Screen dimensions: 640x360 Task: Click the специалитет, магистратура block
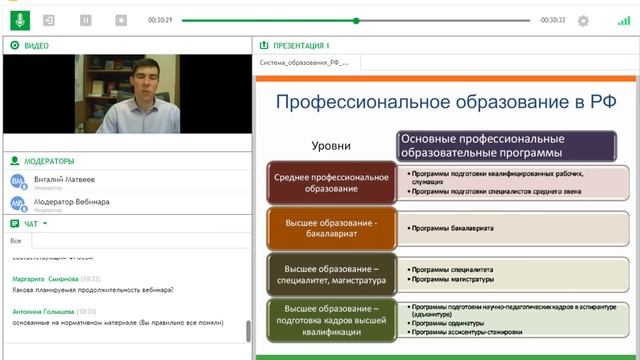pos(331,274)
